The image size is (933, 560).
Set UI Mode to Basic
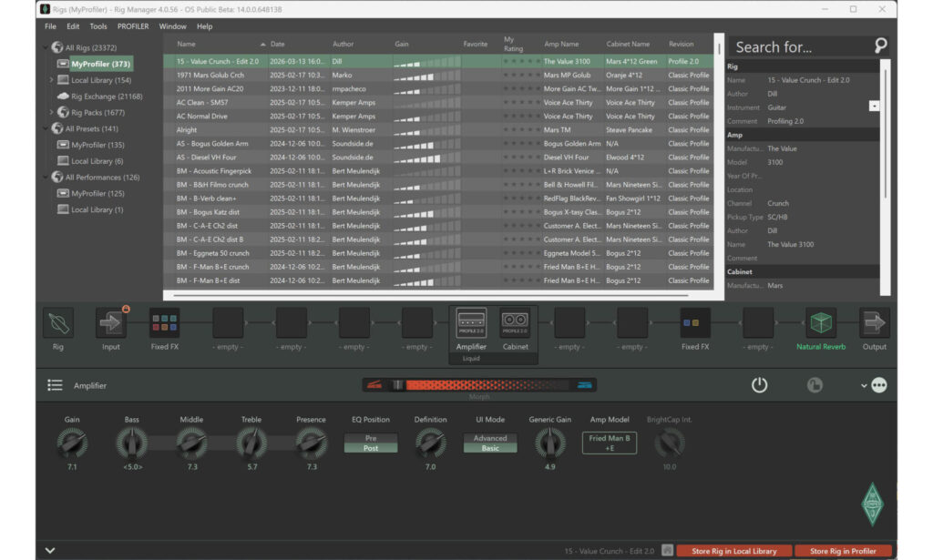point(490,449)
